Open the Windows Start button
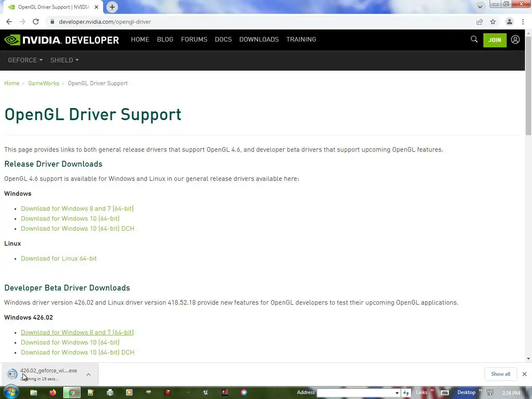Viewport: 532px width, 399px height. (11, 392)
